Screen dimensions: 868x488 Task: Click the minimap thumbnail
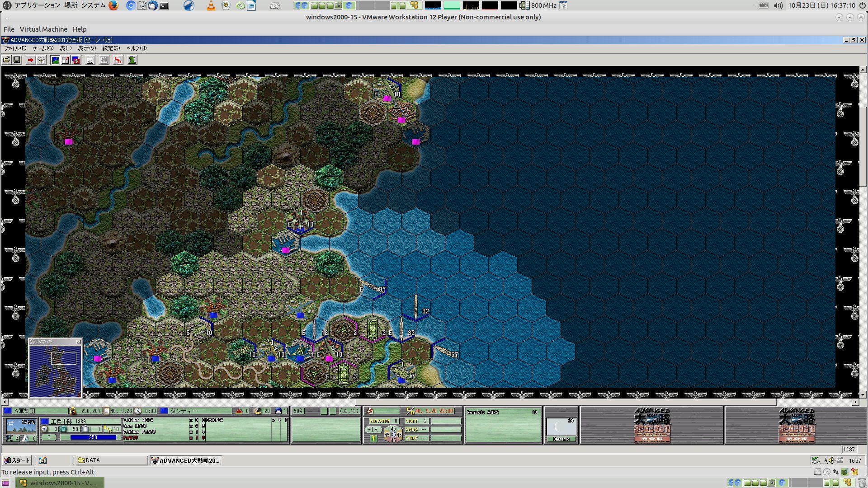55,371
